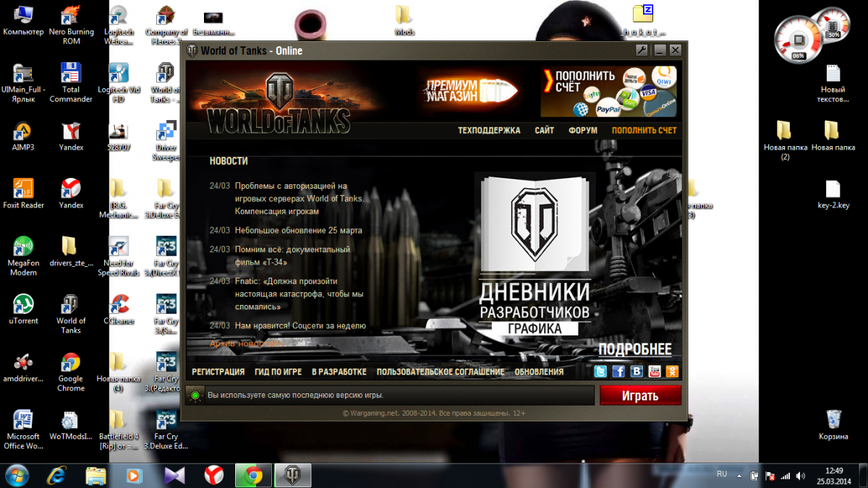Viewport: 868px width, 488px height.
Task: Open the volume tray icon
Action: [x=800, y=476]
